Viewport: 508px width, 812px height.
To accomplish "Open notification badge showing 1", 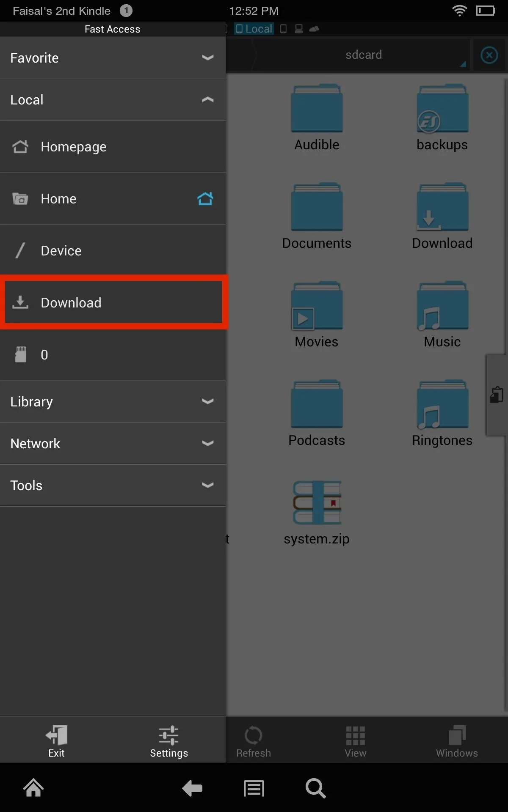I will click(x=126, y=11).
